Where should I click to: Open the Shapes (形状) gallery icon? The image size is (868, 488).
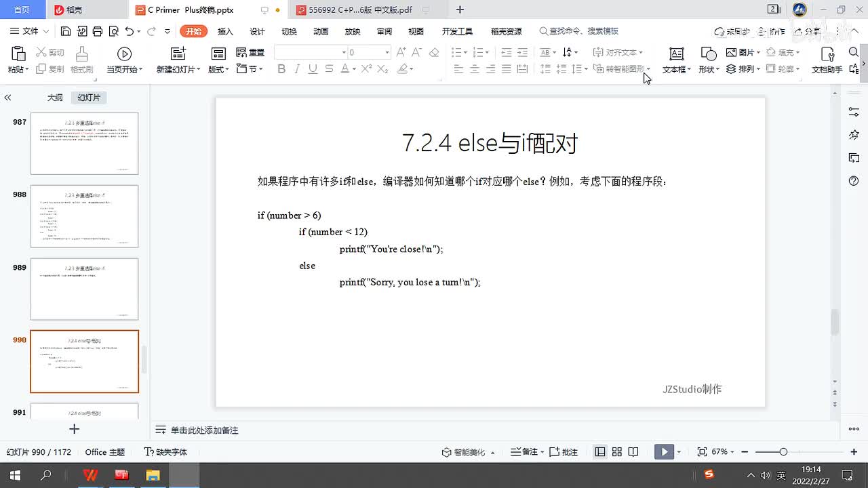click(708, 54)
